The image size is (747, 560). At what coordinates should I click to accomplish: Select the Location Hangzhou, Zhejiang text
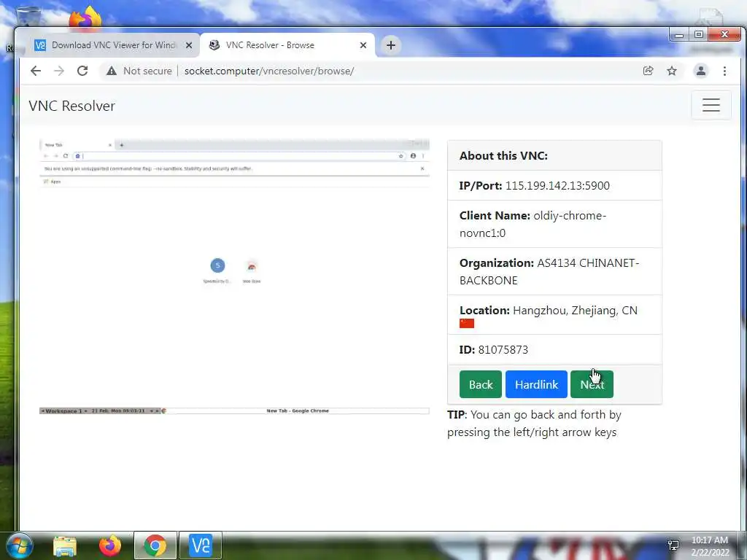point(549,311)
